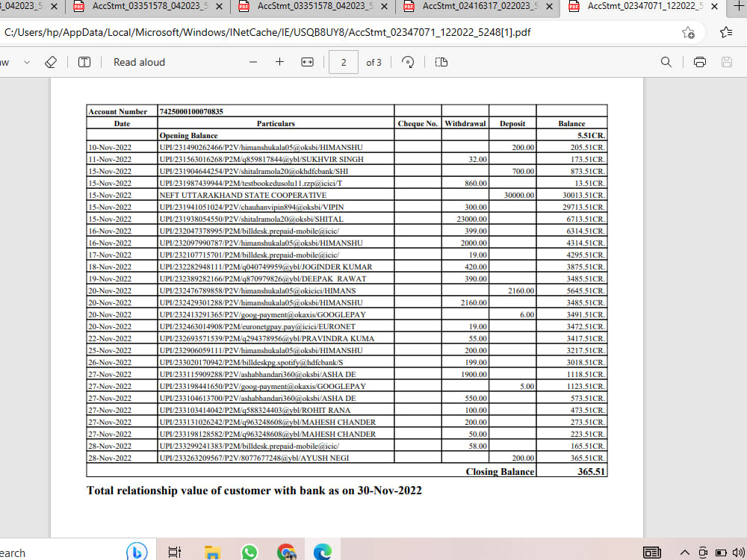747x560 pixels.
Task: Click the Particulars column header
Action: point(276,123)
